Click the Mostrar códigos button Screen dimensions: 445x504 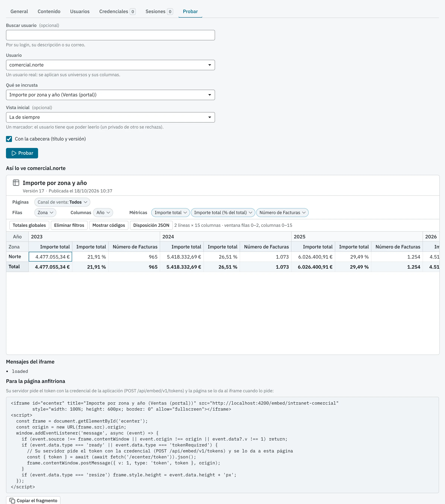[x=109, y=225]
